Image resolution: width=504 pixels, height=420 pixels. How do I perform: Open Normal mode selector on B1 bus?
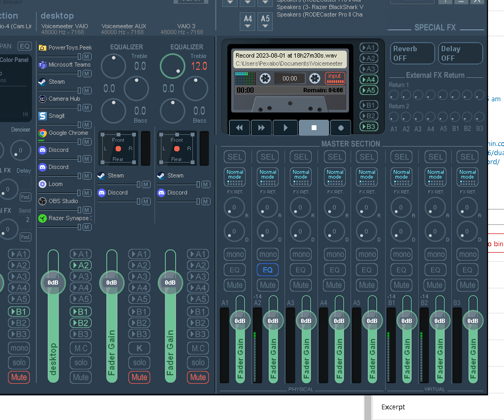(x=402, y=177)
